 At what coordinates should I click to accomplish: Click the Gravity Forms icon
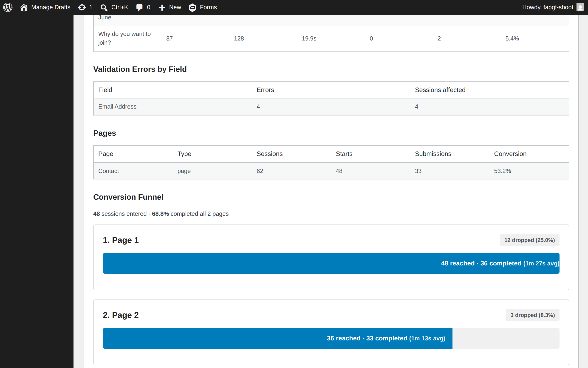(x=192, y=8)
